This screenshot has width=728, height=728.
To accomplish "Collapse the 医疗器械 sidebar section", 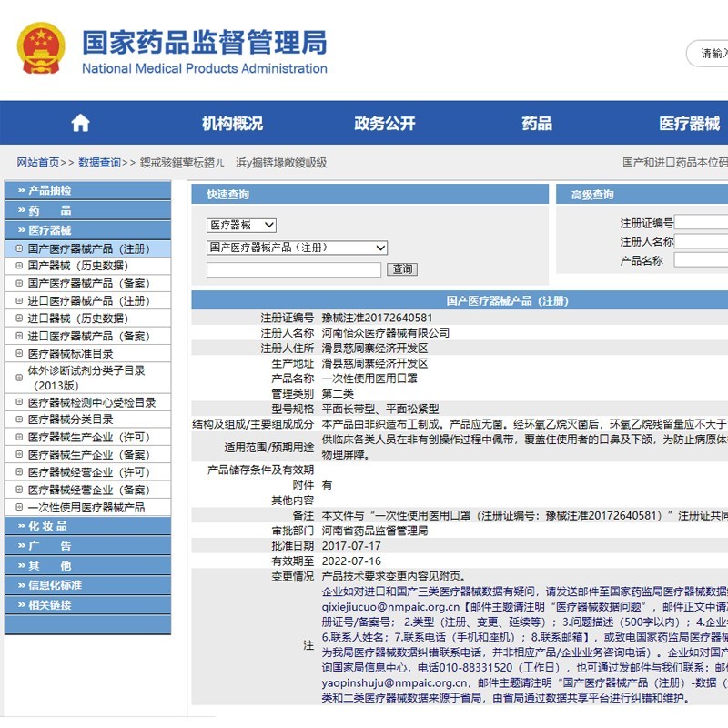I will tap(49, 230).
